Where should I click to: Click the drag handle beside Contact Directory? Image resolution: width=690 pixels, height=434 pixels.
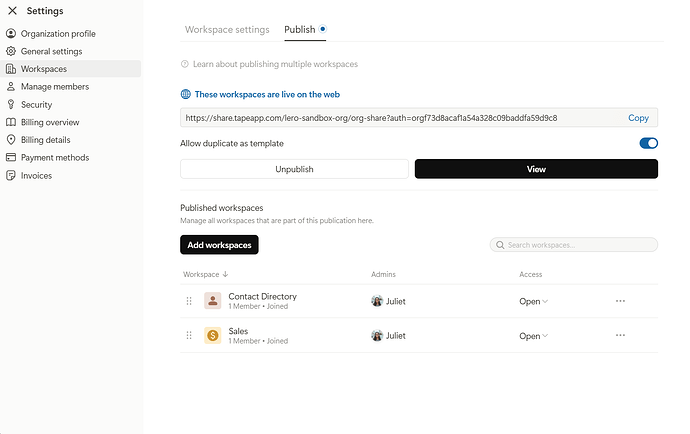coord(189,301)
